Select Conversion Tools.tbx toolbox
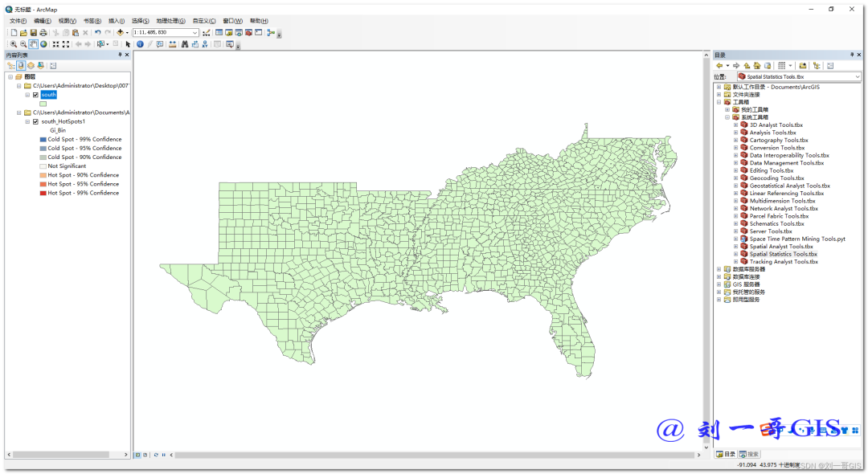The width and height of the screenshot is (868, 474). pyautogui.click(x=777, y=148)
